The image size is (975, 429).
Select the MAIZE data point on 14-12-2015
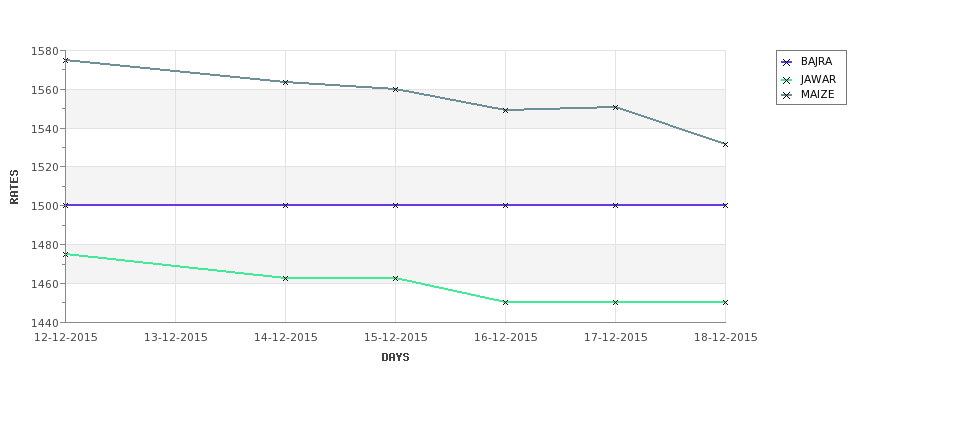[285, 82]
